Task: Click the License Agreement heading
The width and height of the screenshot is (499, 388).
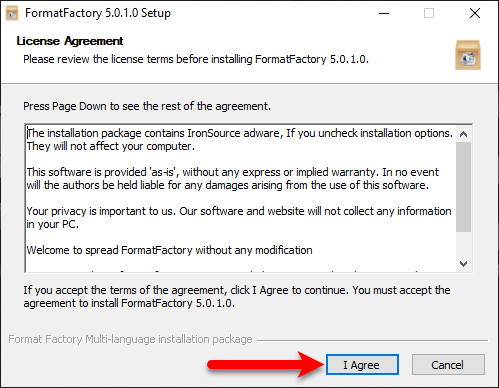Action: click(x=70, y=41)
